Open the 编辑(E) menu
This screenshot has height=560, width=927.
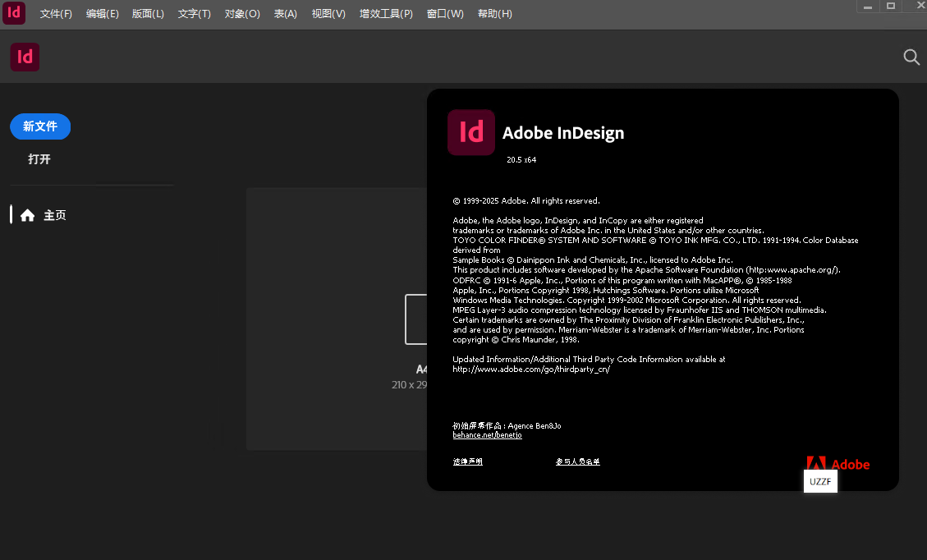point(102,14)
